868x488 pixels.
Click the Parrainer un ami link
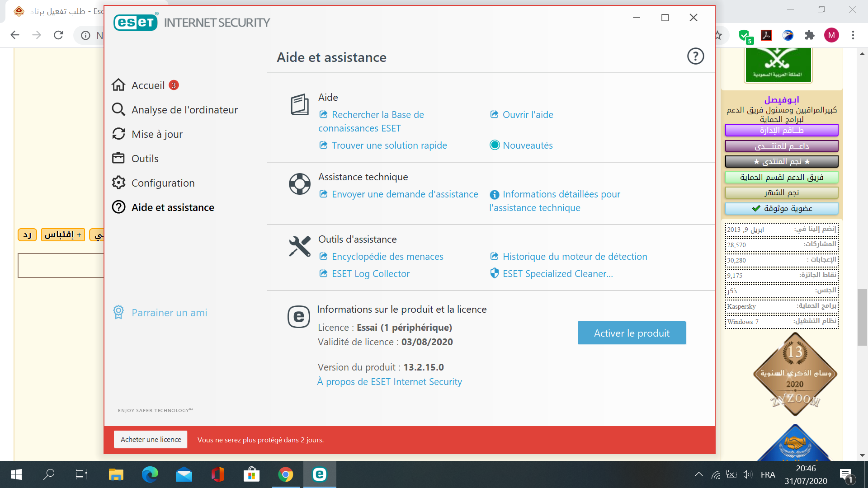(x=169, y=313)
